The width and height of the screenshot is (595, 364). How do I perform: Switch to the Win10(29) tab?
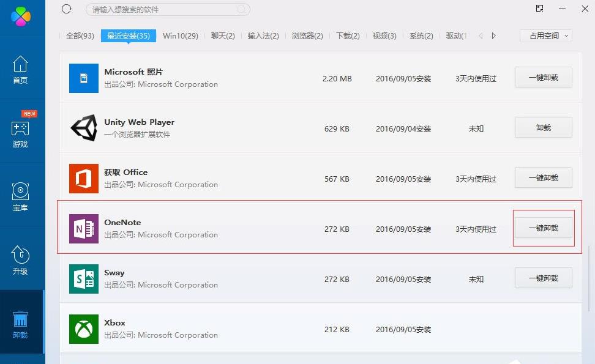[180, 36]
